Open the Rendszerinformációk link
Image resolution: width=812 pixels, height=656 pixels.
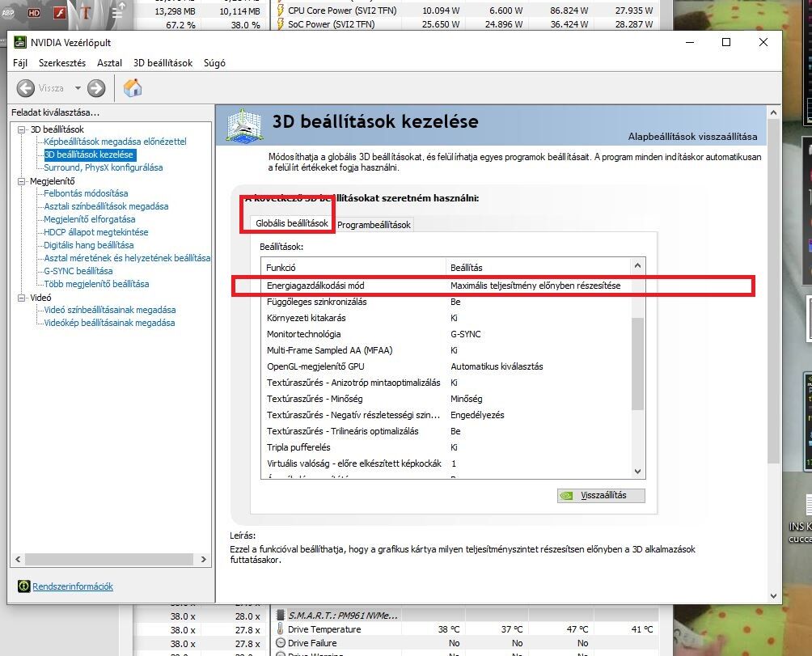[73, 586]
